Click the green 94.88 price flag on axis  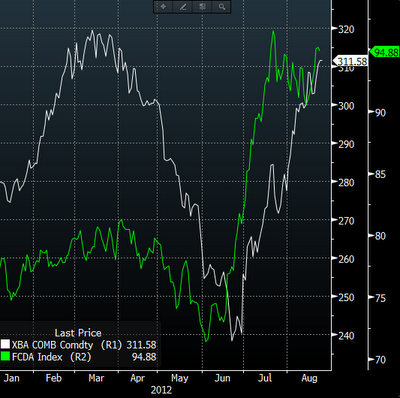pos(385,52)
